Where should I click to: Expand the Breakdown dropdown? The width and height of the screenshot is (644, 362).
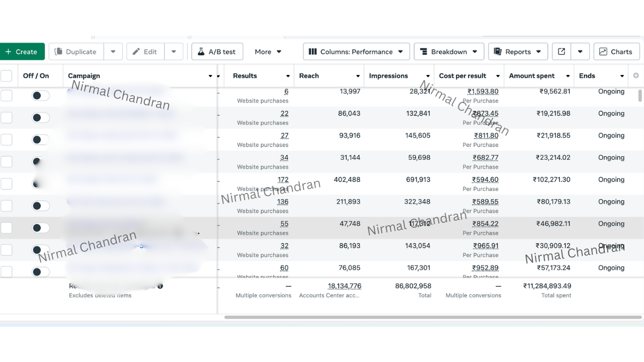(x=448, y=52)
